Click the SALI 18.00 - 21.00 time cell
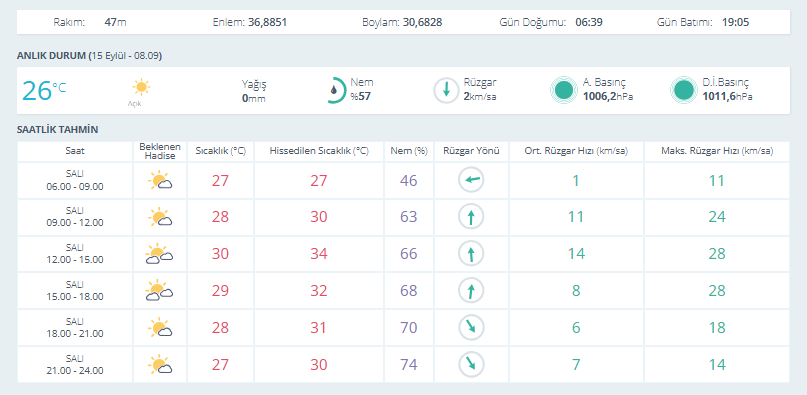The image size is (807, 395). tap(75, 328)
